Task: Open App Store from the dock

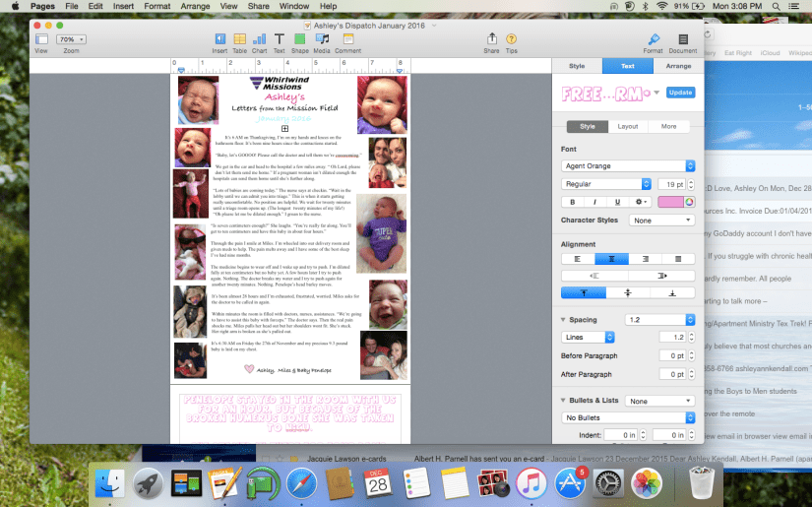Action: (x=570, y=482)
